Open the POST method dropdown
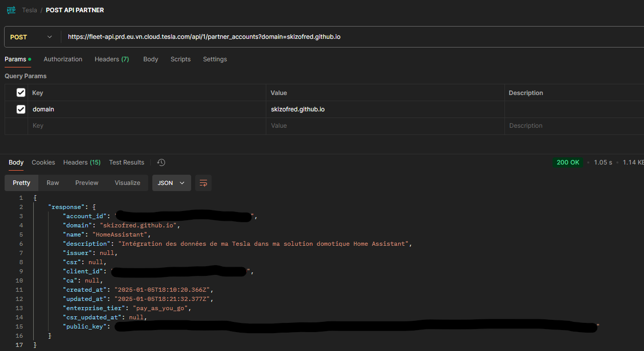644x351 pixels. click(32, 37)
